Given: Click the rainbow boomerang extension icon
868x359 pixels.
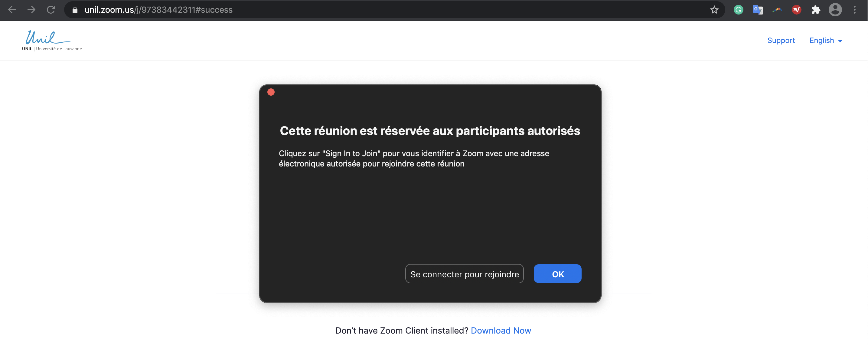Looking at the screenshot, I should point(777,10).
